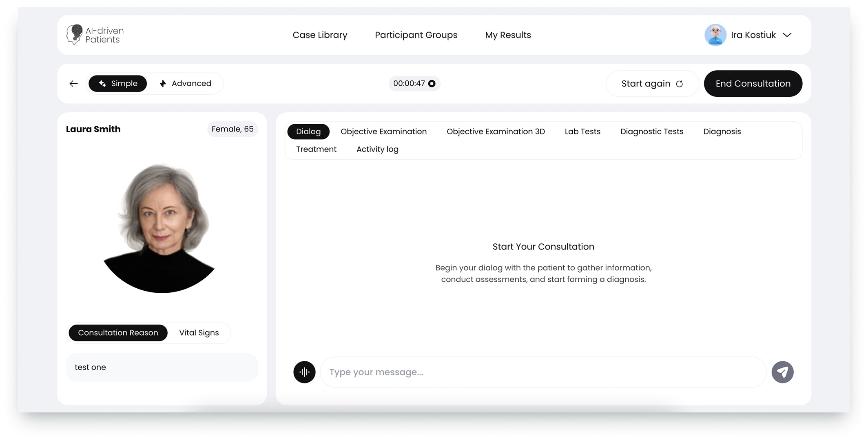868x441 pixels.
Task: Switch to Advanced mode
Action: click(186, 84)
